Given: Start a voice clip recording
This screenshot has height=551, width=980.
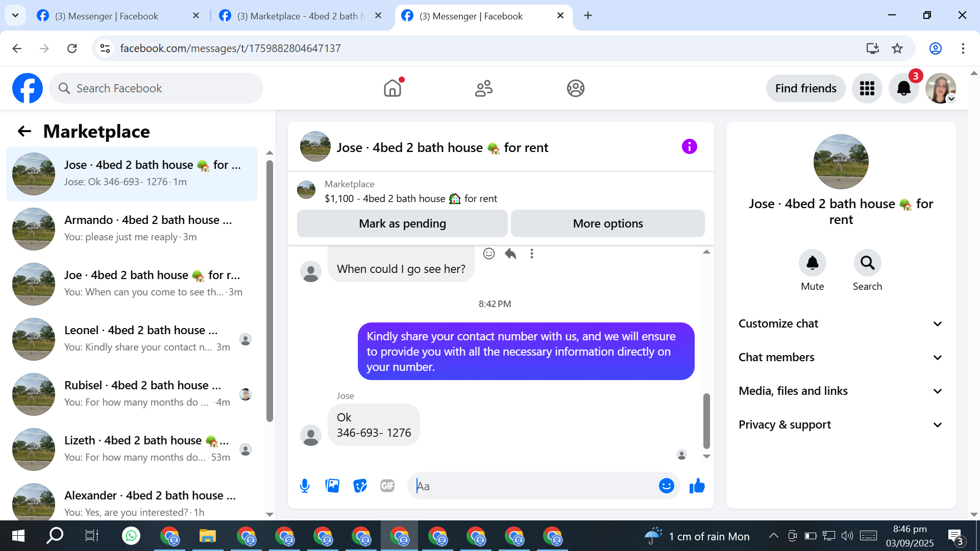Looking at the screenshot, I should coord(305,486).
